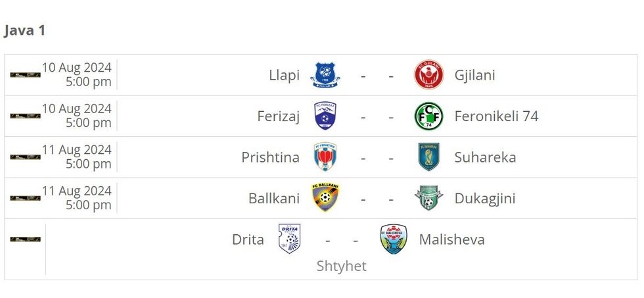The width and height of the screenshot is (644, 298).
Task: Click the Shtyhet postponed status text
Action: 341,266
